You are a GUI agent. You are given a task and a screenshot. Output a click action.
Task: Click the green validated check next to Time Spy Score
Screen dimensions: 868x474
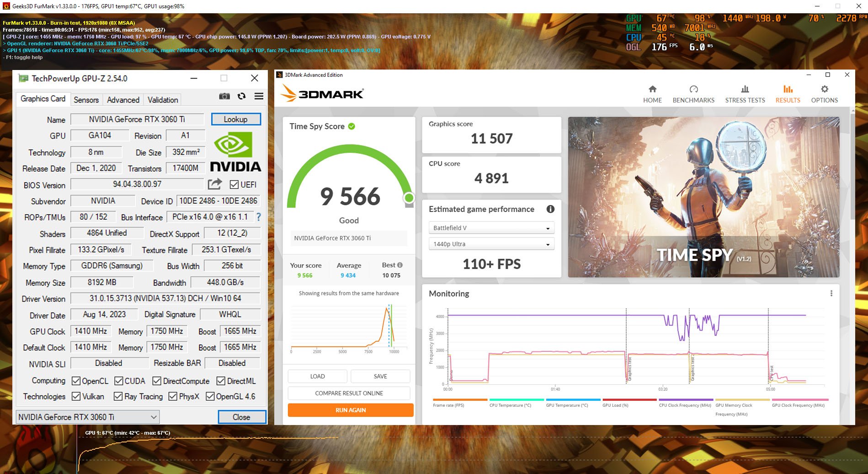[x=351, y=126]
